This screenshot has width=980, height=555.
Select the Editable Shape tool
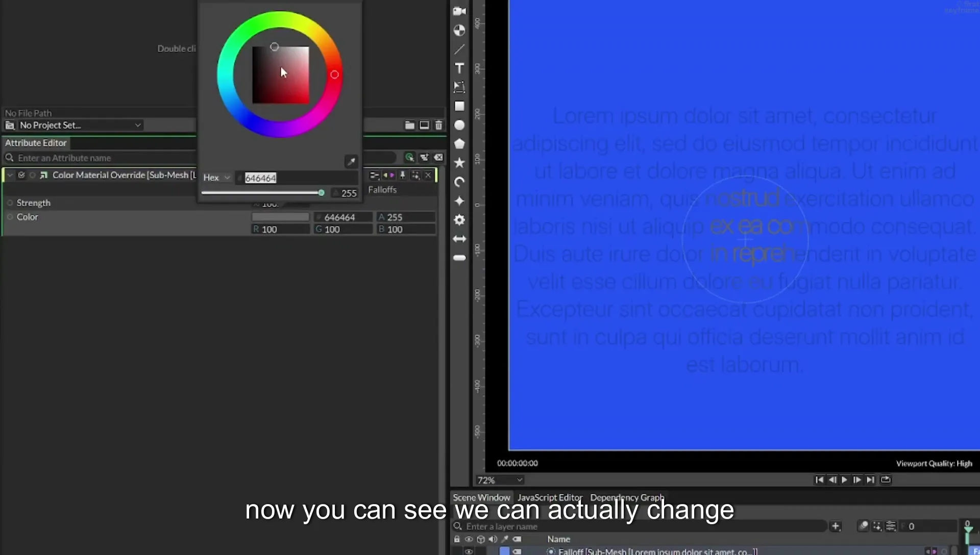point(459,87)
